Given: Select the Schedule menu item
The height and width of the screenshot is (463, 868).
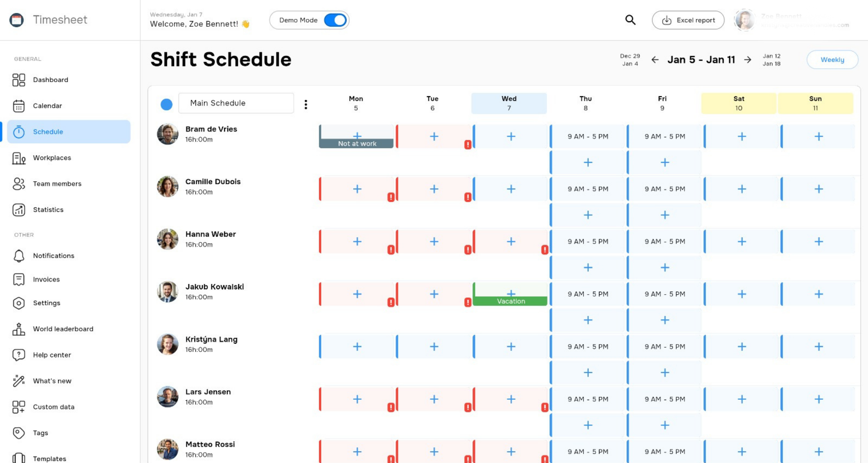Looking at the screenshot, I should point(69,132).
